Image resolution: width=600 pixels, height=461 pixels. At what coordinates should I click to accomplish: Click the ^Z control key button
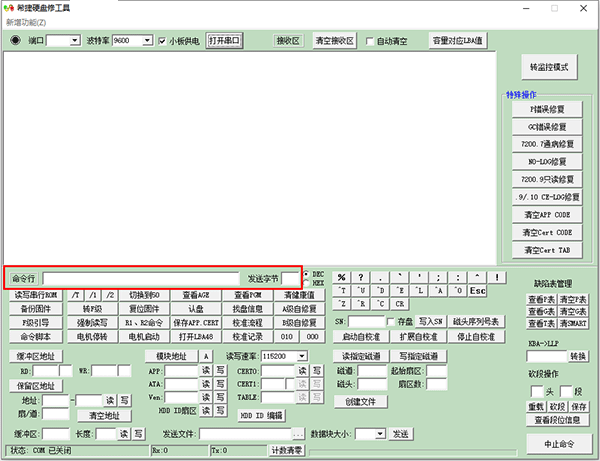pos(342,303)
